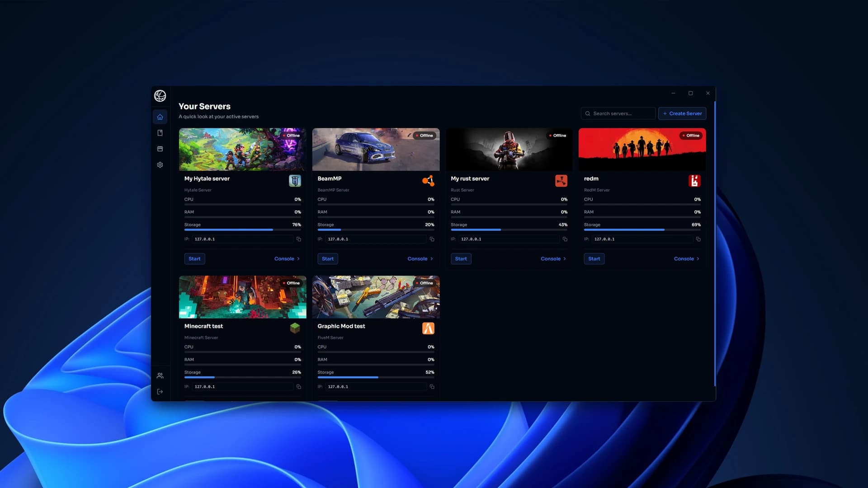The height and width of the screenshot is (488, 868).
Task: Start the BeamMP server
Action: pyautogui.click(x=328, y=259)
